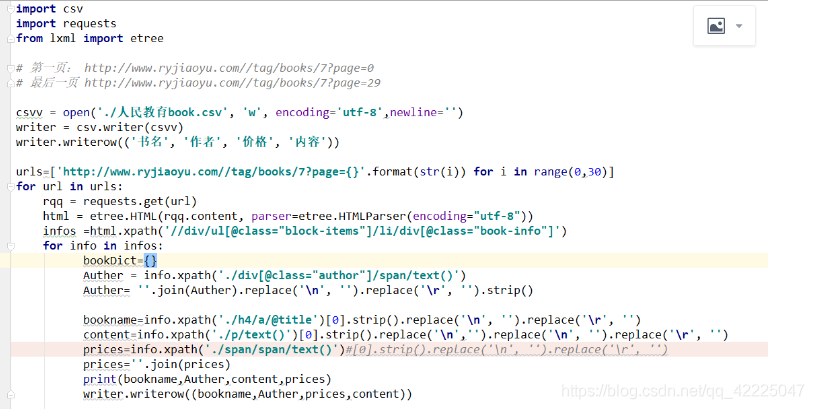This screenshot has height=409, width=814.
Task: Click the image picture icon at top right
Action: (716, 25)
